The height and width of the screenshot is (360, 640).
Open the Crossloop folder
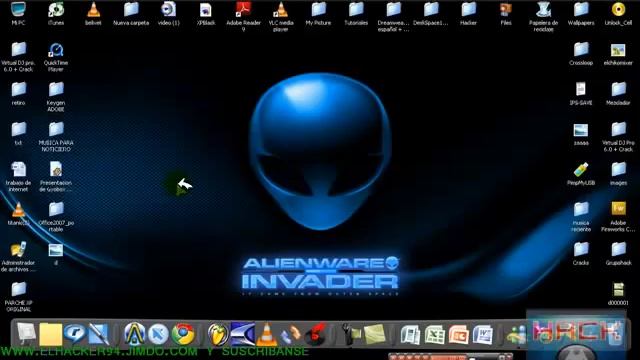pyautogui.click(x=581, y=50)
